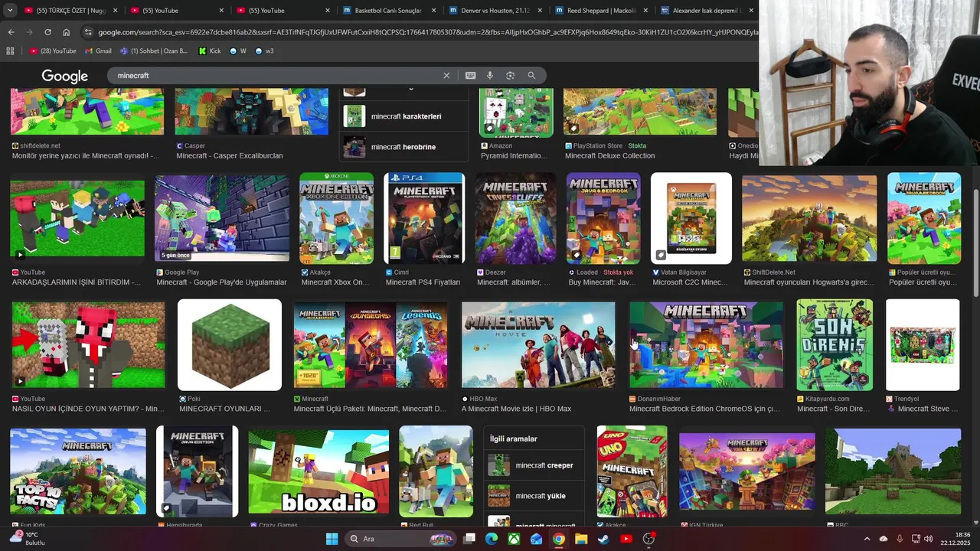Select related search minecraft herobrine
This screenshot has height=551, width=980.
coord(404,147)
